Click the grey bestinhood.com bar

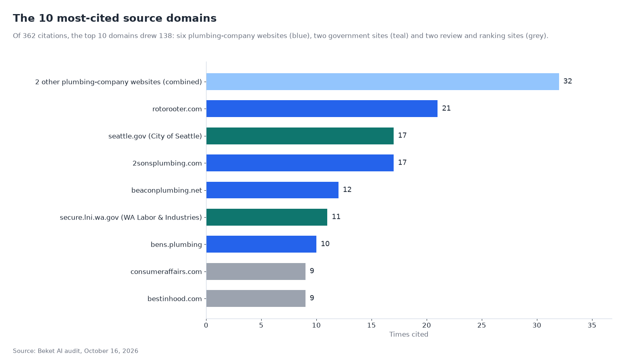pyautogui.click(x=256, y=298)
